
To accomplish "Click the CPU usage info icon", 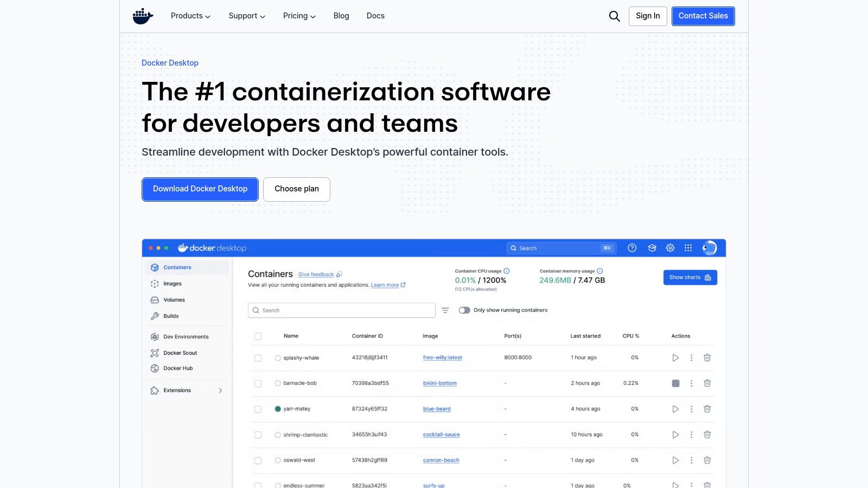I will (x=507, y=271).
